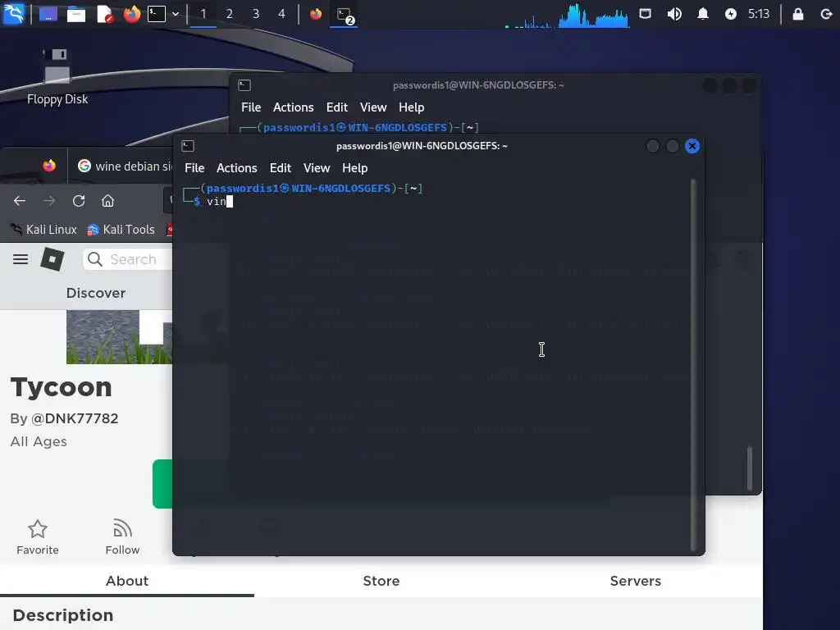Switch to workspace 3
Image resolution: width=840 pixels, height=630 pixels.
click(256, 14)
